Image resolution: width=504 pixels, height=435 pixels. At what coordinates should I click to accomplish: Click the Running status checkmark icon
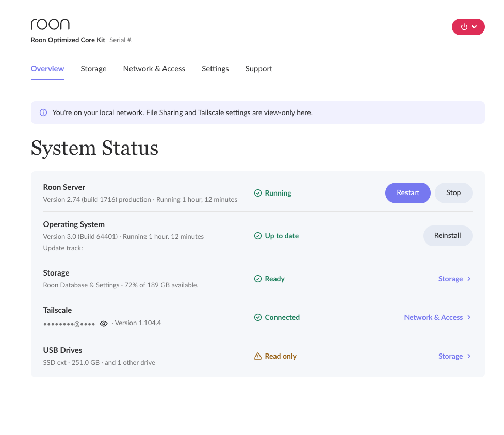tap(258, 193)
